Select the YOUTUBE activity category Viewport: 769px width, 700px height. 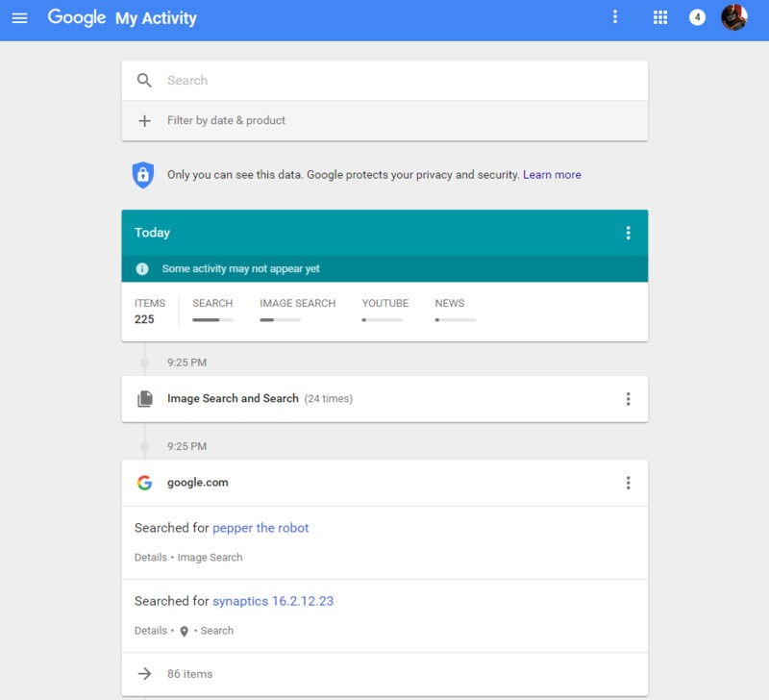[385, 302]
